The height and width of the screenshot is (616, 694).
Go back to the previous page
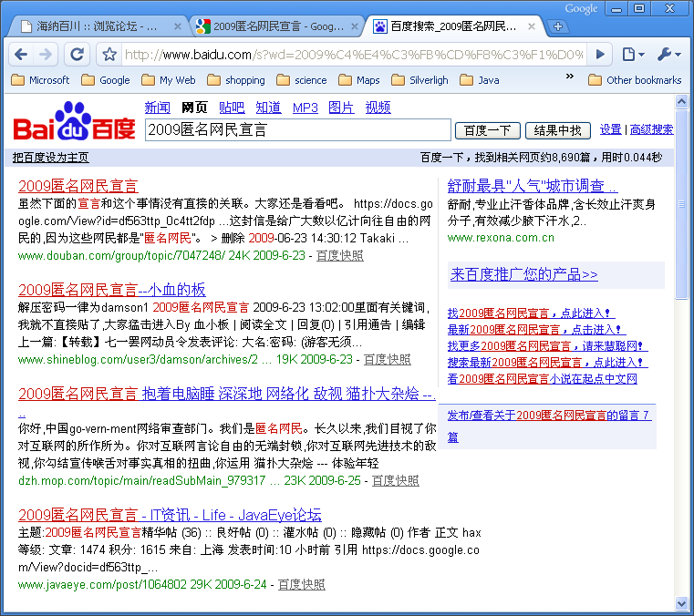pos(21,55)
